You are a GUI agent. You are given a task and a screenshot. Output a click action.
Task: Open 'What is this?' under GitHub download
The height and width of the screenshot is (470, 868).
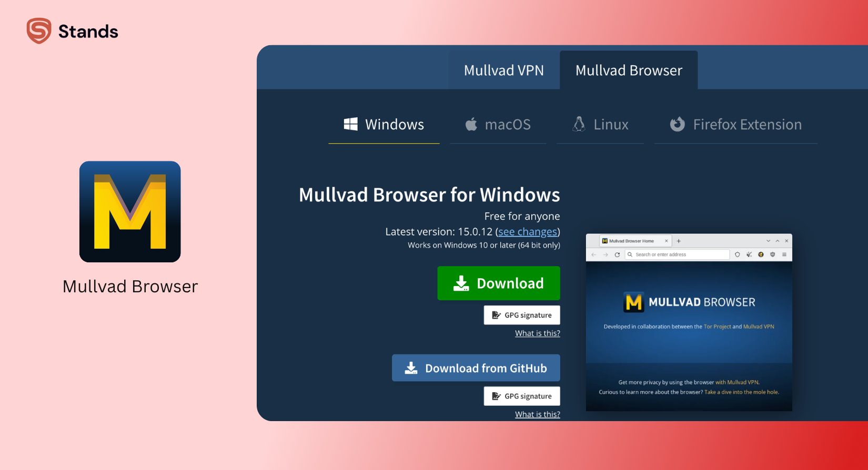coord(538,414)
